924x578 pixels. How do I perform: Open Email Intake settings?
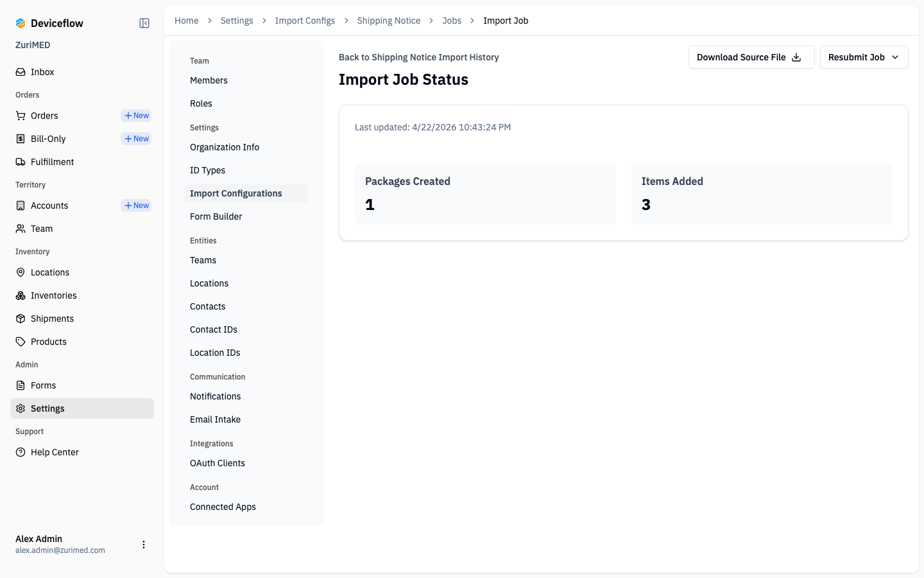246,419
